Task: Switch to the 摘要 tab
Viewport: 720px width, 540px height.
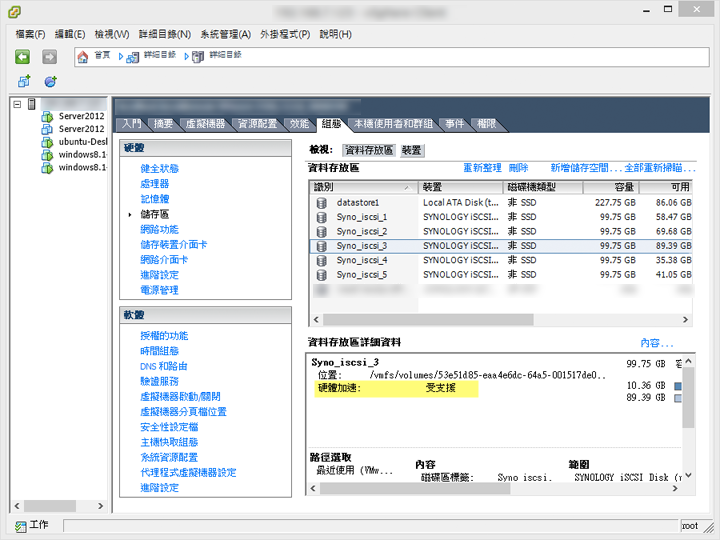Action: tap(163, 124)
